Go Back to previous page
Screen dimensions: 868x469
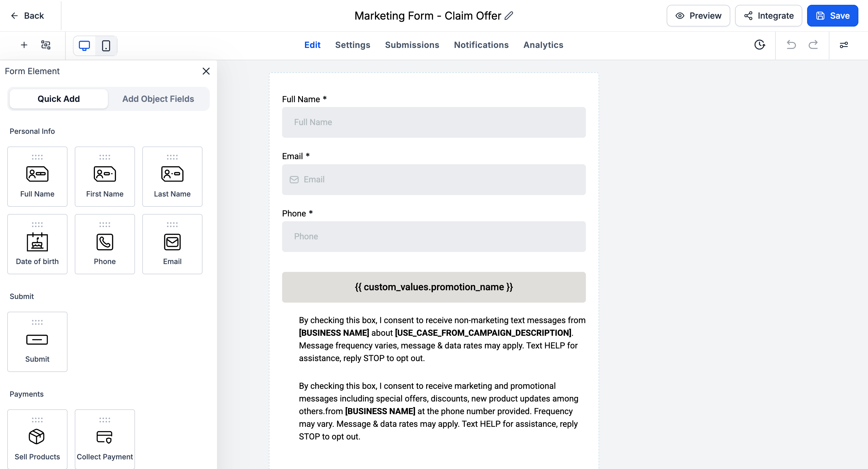(x=27, y=15)
